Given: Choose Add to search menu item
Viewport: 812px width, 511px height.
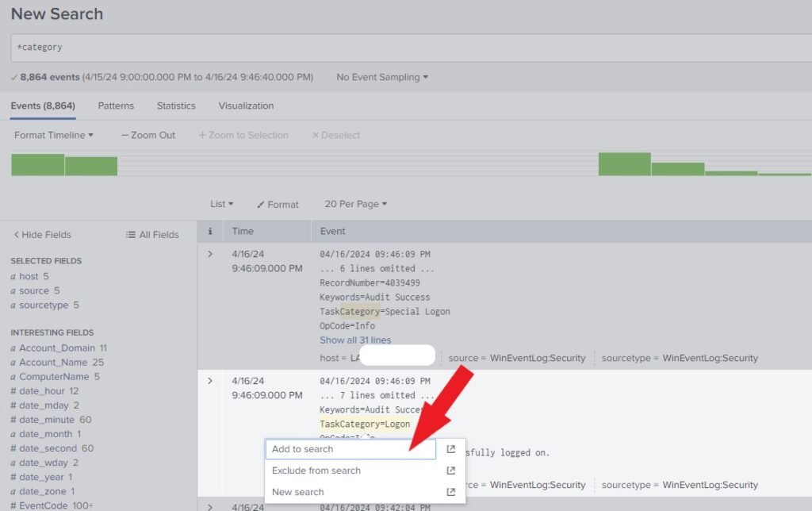Looking at the screenshot, I should 350,449.
